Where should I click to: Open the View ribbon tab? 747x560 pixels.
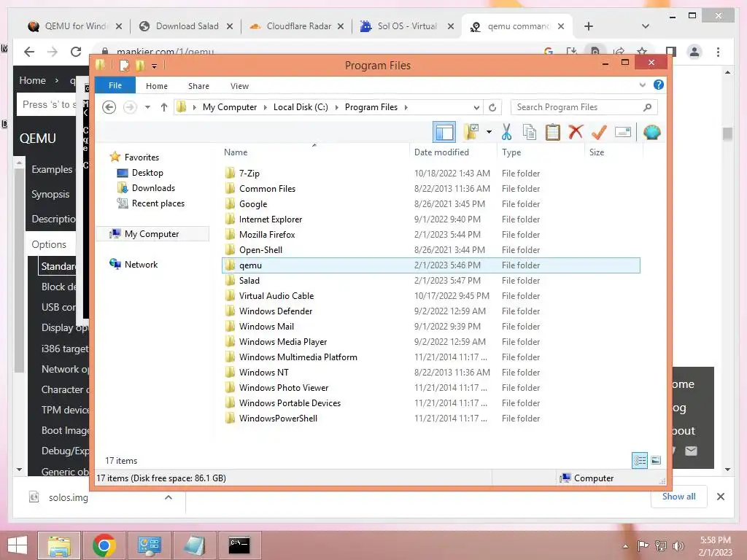[x=239, y=86]
